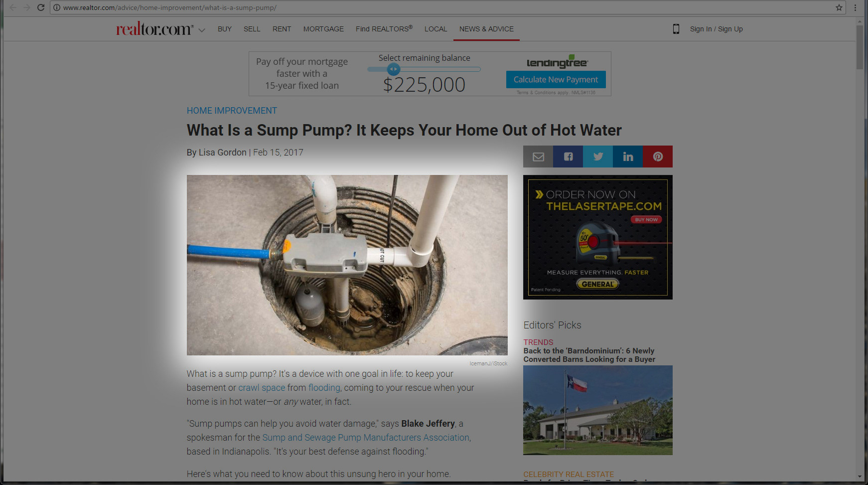The width and height of the screenshot is (868, 485).
Task: Click Sign In / Sign Up link
Action: [716, 29]
